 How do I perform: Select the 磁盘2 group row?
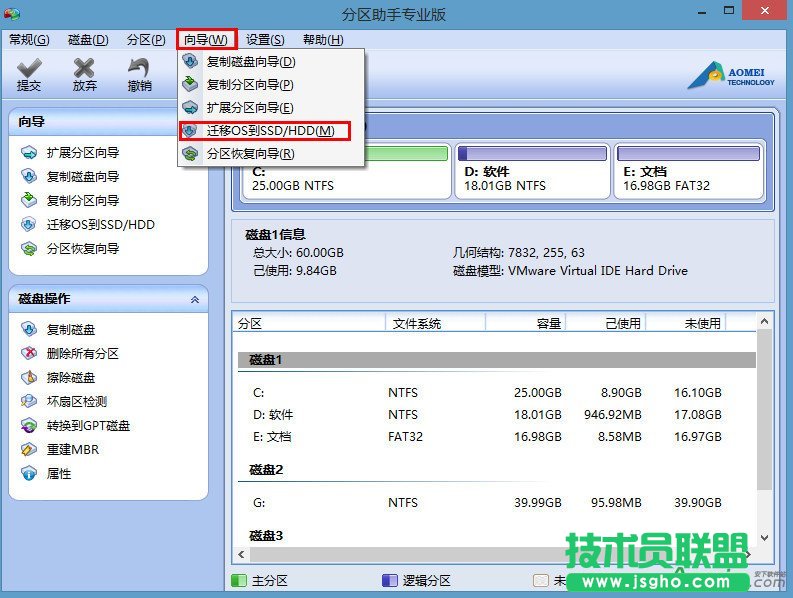497,469
